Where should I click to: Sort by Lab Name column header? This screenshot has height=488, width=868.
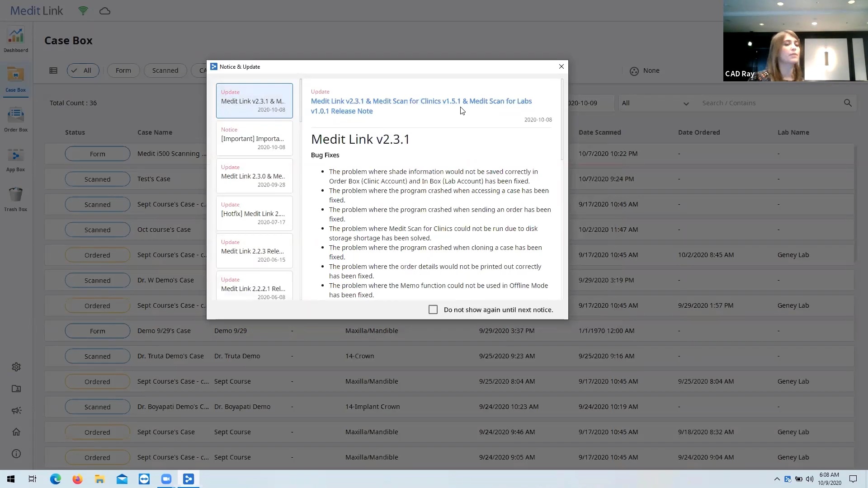click(x=793, y=132)
